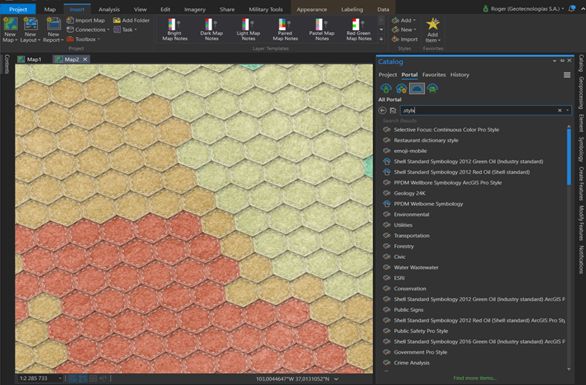This screenshot has height=385, width=586.
Task: Click Add Folder in the ribbon
Action: [x=131, y=20]
